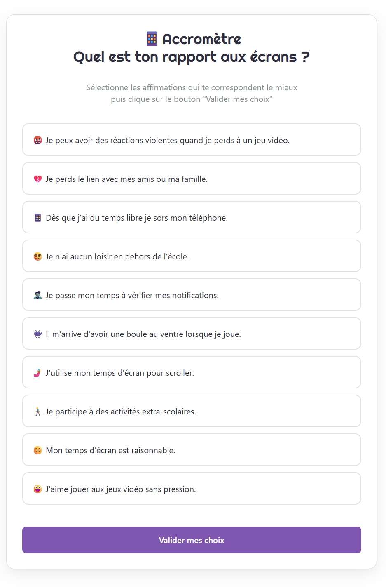Click the dizzy face emoji about loisirs

tap(37, 256)
